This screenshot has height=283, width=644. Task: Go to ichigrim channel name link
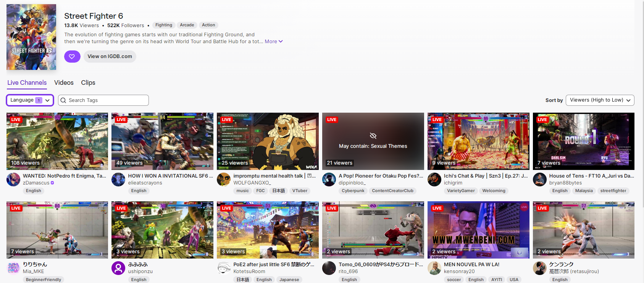click(x=453, y=183)
